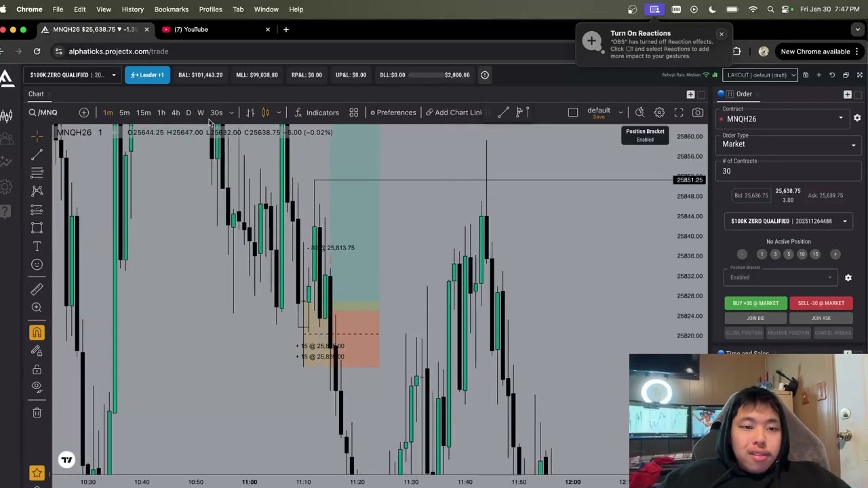
Task: Select the Chart panel tab
Action: [x=36, y=94]
